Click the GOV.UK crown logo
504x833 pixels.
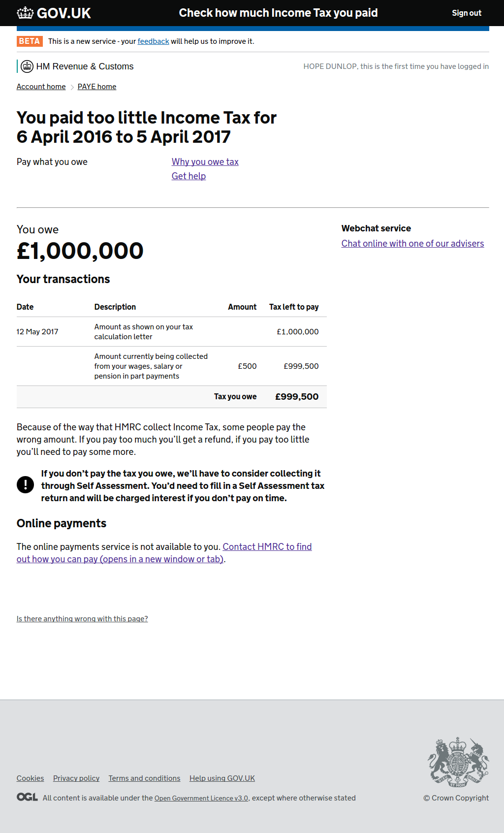tap(25, 13)
